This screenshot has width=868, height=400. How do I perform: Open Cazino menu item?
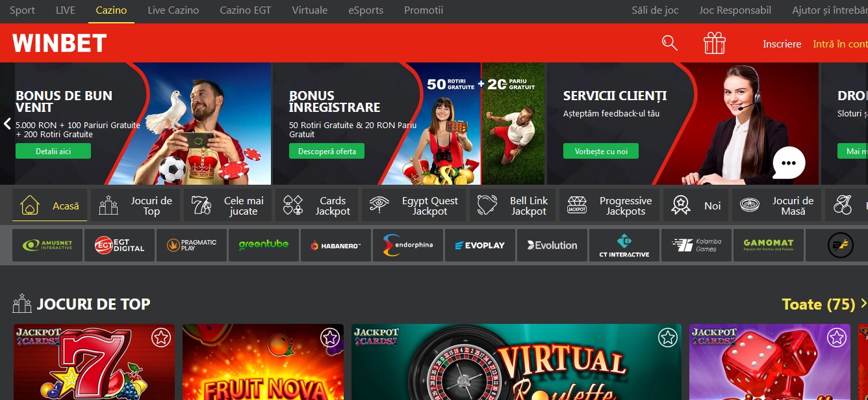click(111, 10)
